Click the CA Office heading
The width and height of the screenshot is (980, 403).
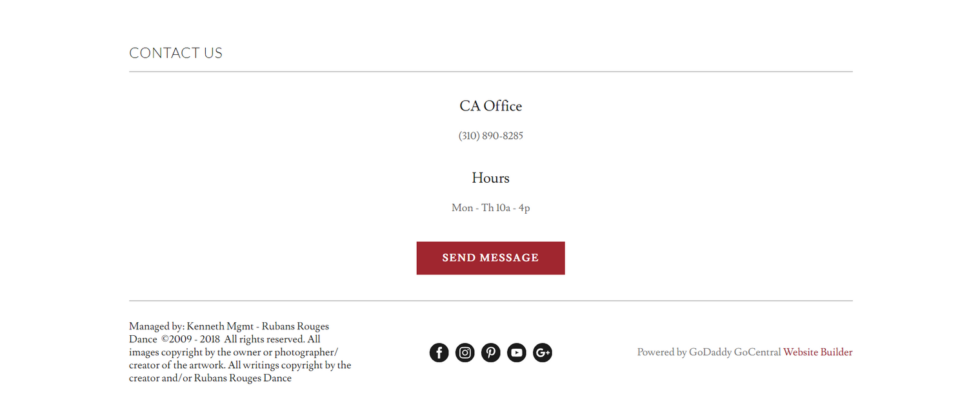[490, 106]
